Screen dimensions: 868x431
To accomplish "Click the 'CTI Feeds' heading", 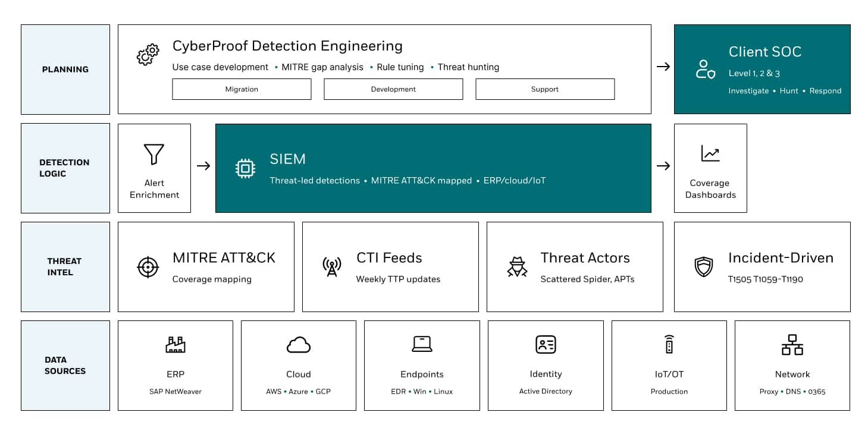I will 389,258.
